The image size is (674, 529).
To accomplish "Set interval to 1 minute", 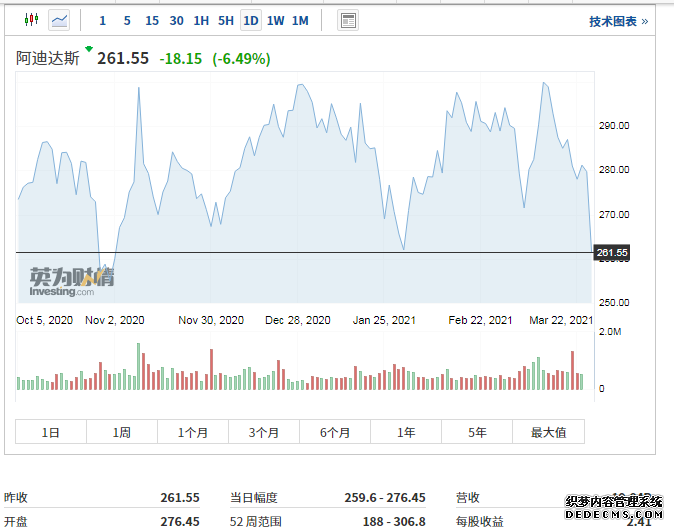I will coord(102,21).
